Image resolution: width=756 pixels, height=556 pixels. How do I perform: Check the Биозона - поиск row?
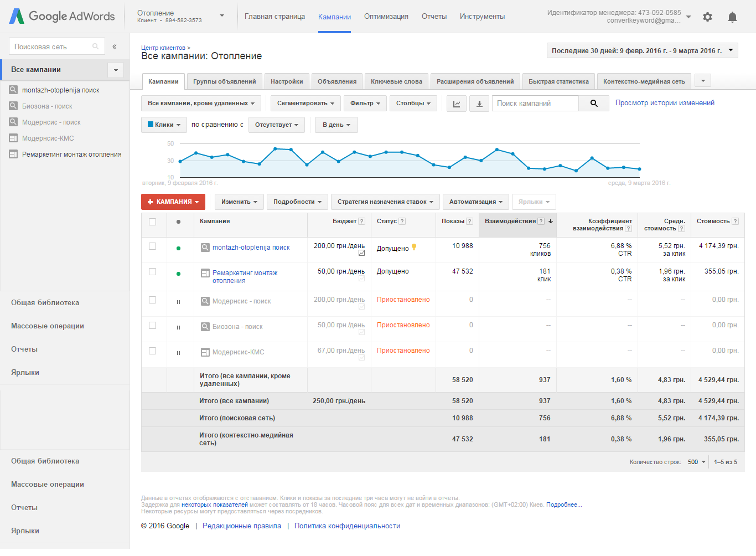pos(152,325)
